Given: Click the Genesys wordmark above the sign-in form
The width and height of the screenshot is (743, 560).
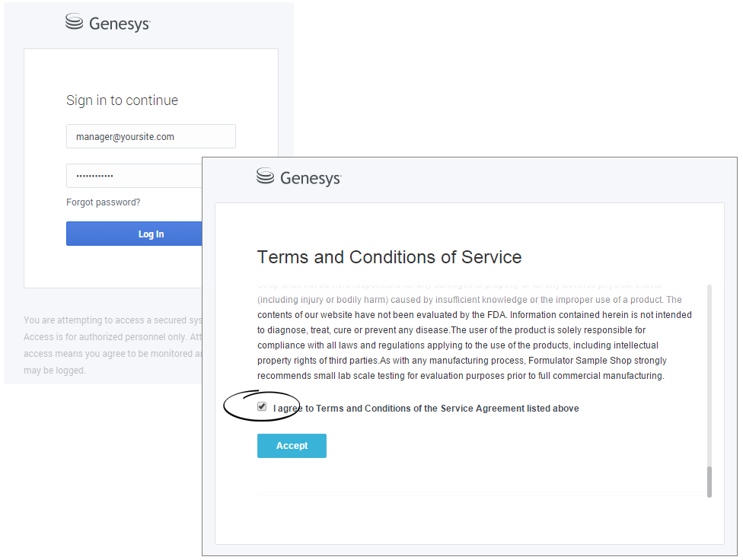Looking at the screenshot, I should (120, 24).
